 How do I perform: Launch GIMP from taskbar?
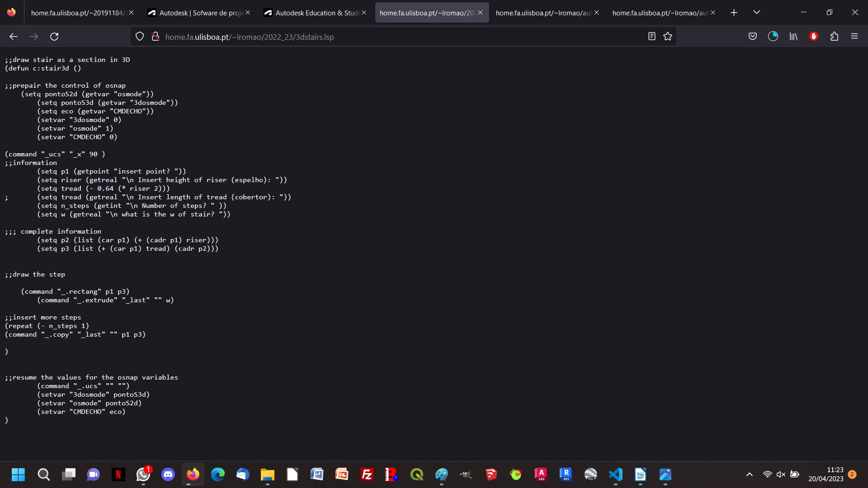coord(467,474)
